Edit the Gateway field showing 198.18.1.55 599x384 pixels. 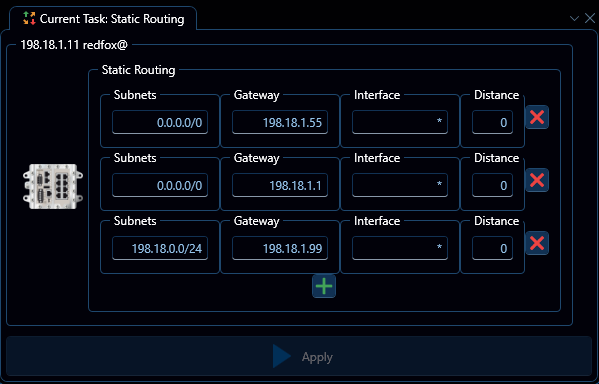[x=280, y=122]
